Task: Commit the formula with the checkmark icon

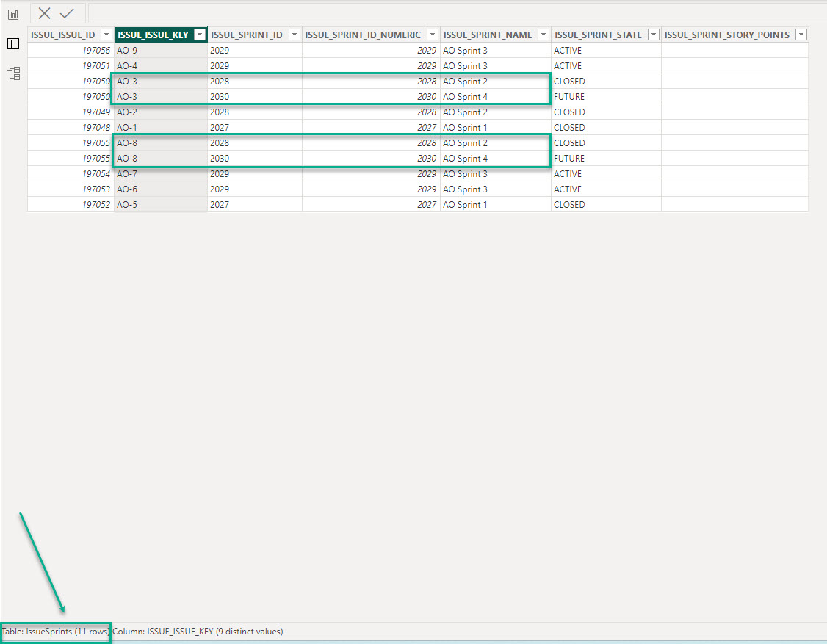Action: [67, 13]
